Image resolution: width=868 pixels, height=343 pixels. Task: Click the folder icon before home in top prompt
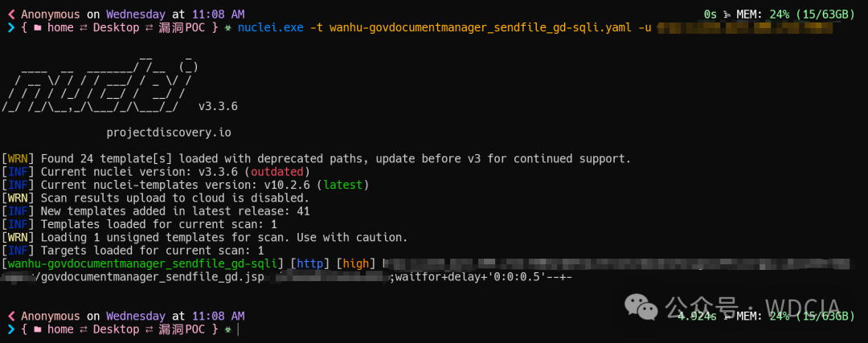click(35, 28)
